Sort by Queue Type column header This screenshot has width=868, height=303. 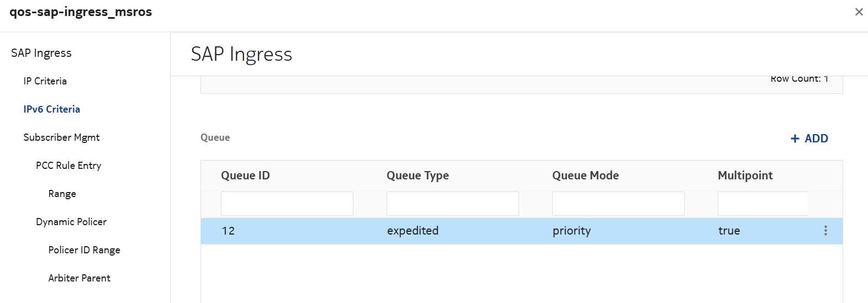coord(417,176)
